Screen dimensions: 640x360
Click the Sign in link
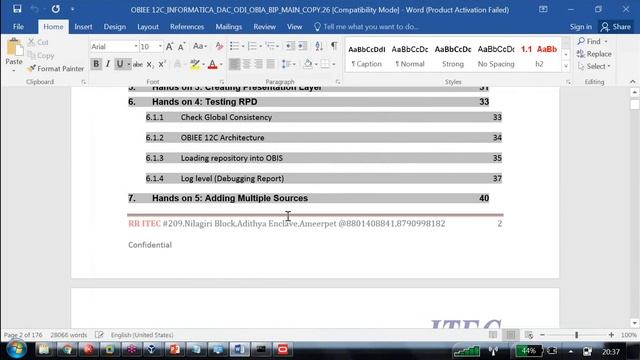tap(580, 27)
